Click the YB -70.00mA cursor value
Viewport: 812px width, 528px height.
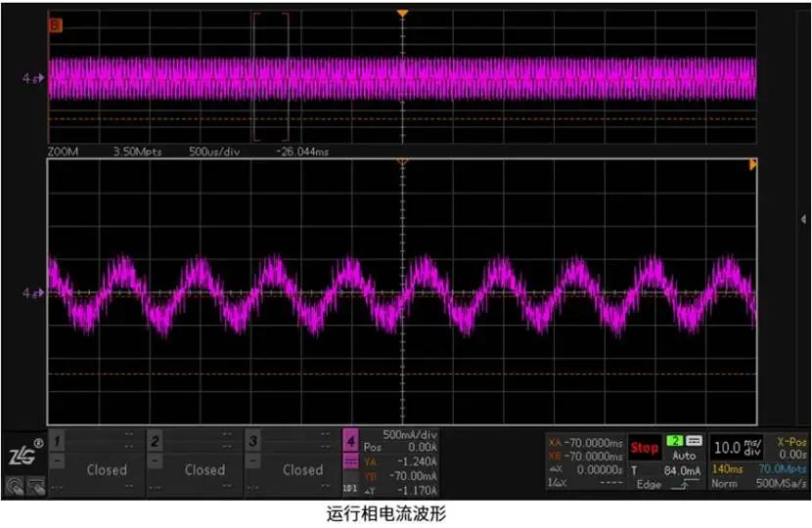pos(413,476)
